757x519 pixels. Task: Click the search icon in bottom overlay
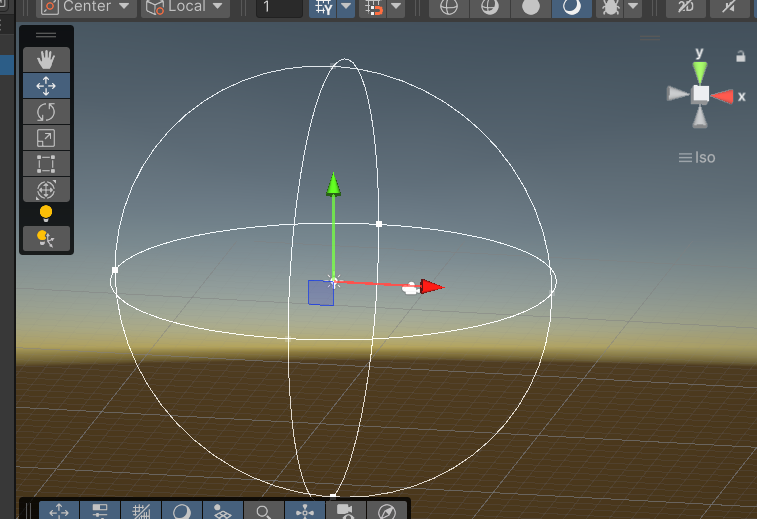[263, 511]
